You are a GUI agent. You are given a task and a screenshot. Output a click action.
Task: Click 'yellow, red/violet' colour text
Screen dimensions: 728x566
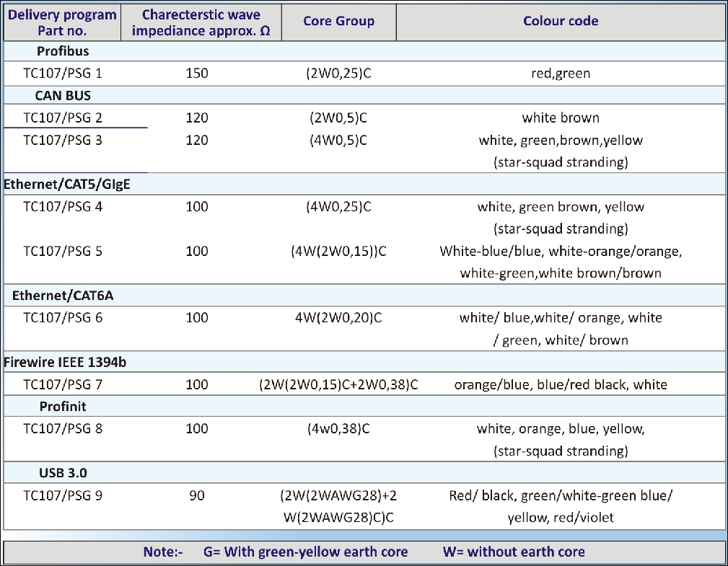561,518
